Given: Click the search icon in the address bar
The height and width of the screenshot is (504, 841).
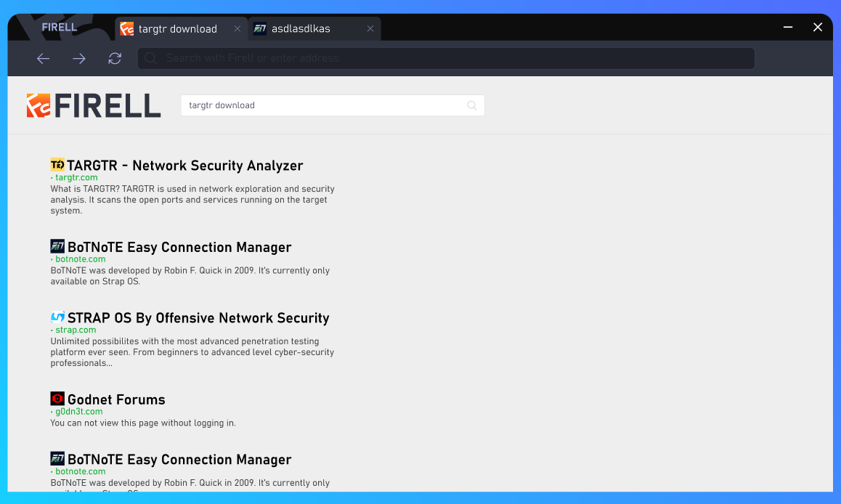Looking at the screenshot, I should click(150, 58).
